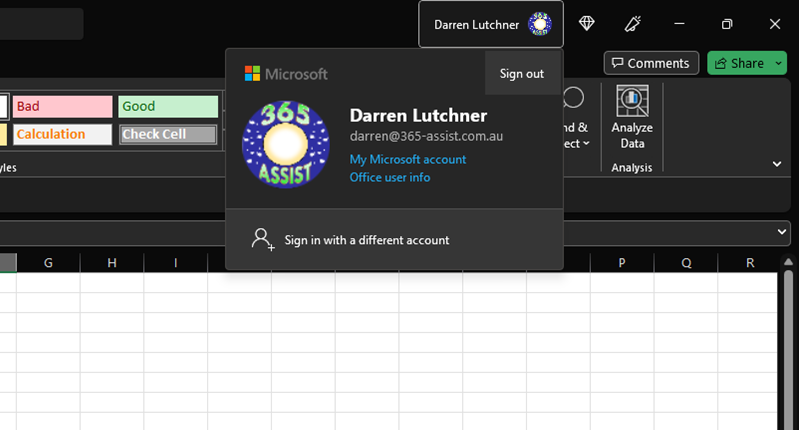Image resolution: width=799 pixels, height=430 pixels.
Task: Click the darren@365-assist.com.au email text
Action: pos(426,137)
